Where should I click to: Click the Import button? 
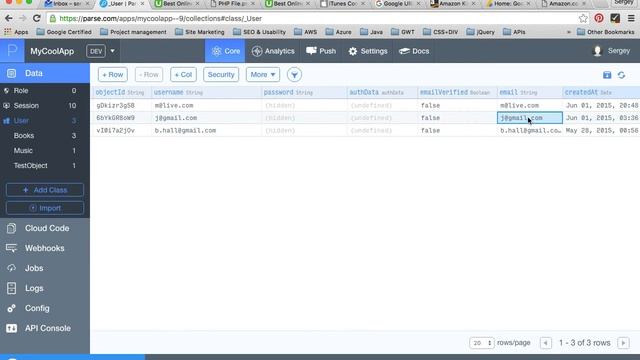point(45,208)
